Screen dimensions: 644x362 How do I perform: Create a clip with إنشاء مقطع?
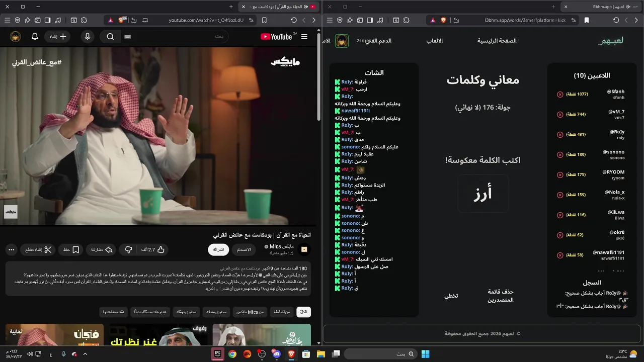pyautogui.click(x=38, y=249)
